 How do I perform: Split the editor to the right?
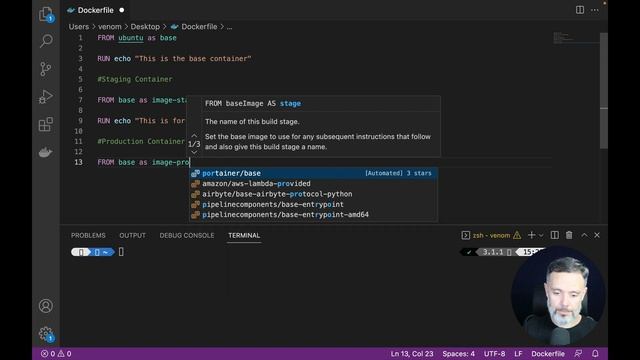coord(580,10)
